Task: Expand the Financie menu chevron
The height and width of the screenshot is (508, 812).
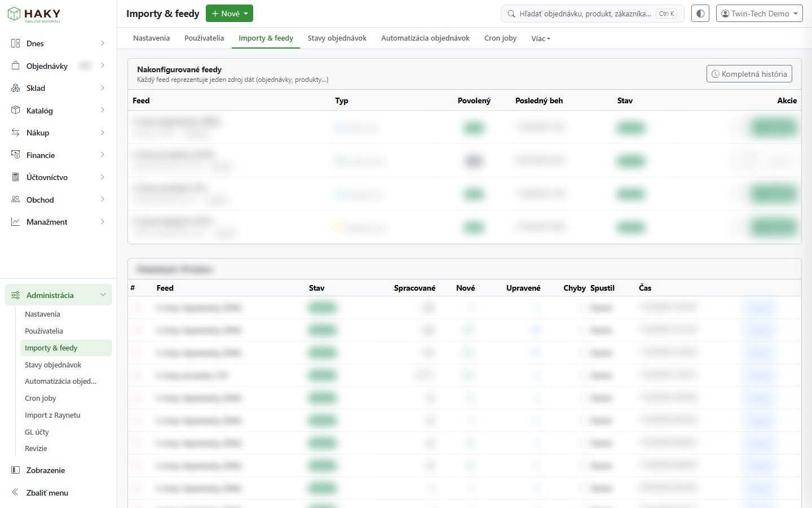Action: 103,155
